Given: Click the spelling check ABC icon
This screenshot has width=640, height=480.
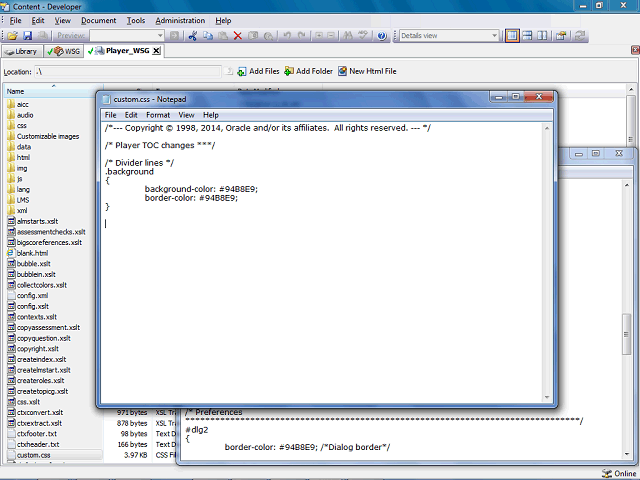Looking at the screenshot, I should [362, 36].
